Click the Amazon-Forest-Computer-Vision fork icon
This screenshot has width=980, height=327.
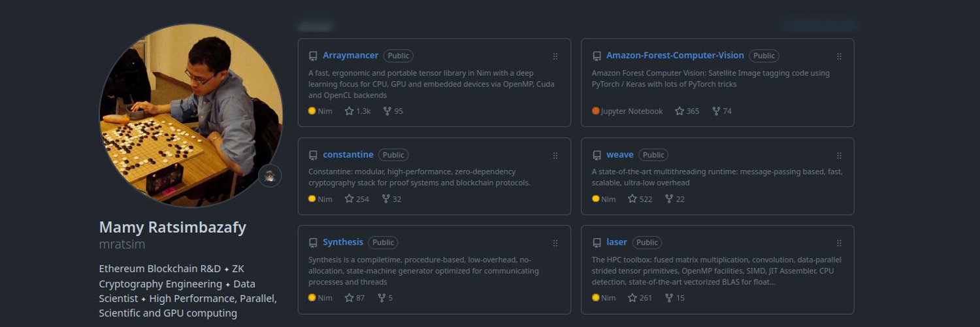point(716,111)
